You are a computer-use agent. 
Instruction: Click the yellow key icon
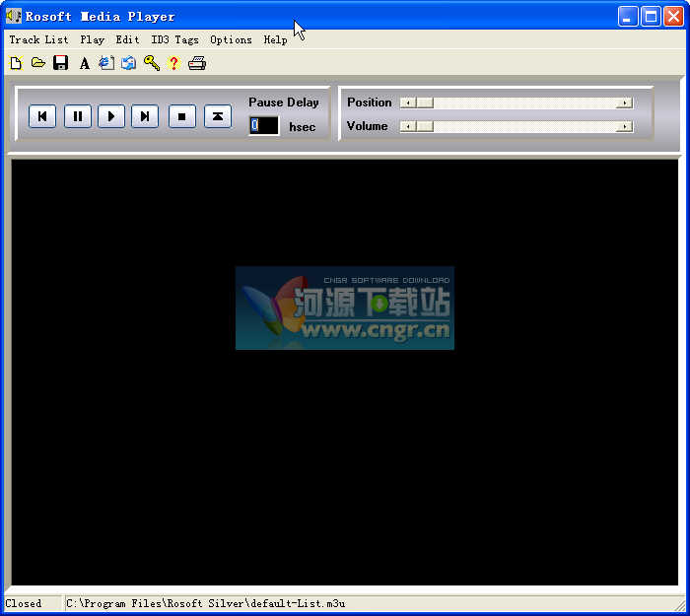pyautogui.click(x=152, y=63)
